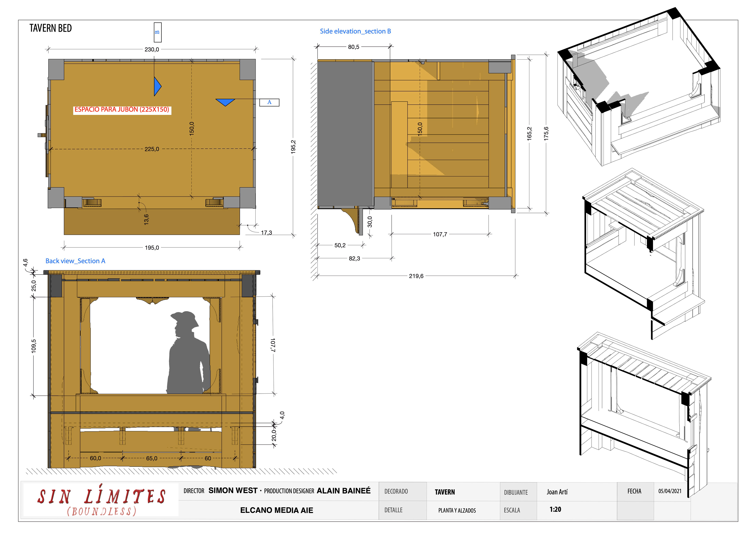Screen dimensions: 756x535
Task: Click the date field 05/04/2021
Action: pyautogui.click(x=670, y=491)
